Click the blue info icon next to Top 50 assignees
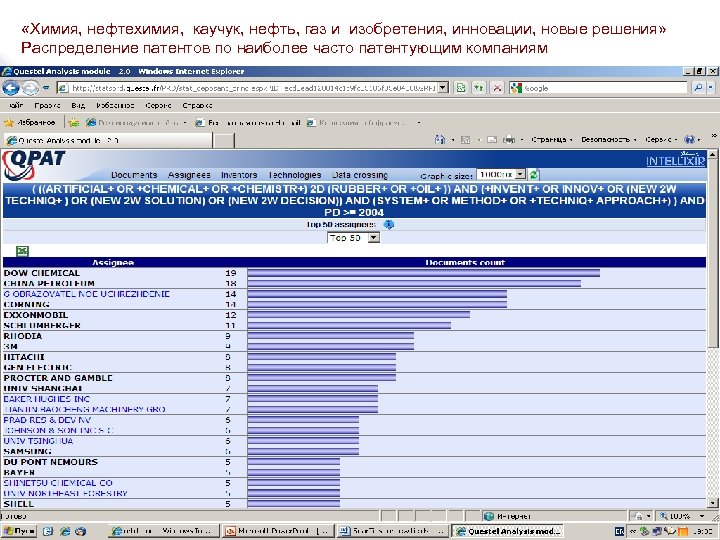 coord(388,225)
